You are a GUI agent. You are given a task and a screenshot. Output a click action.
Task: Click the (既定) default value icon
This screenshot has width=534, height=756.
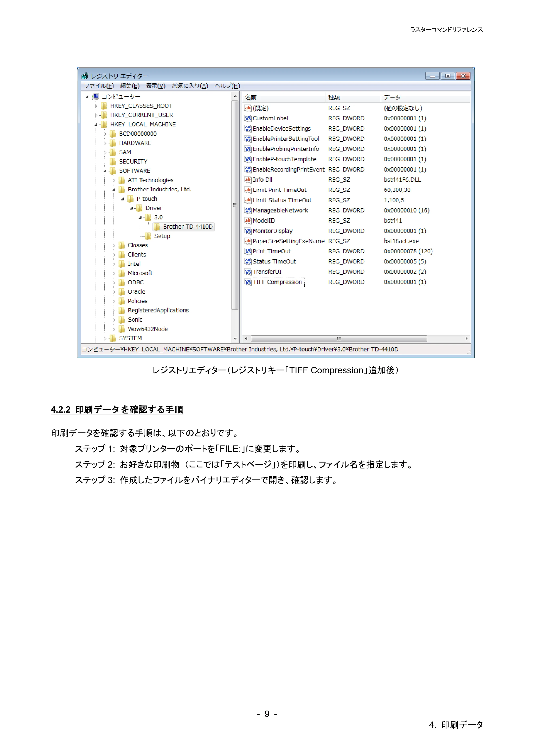248,108
